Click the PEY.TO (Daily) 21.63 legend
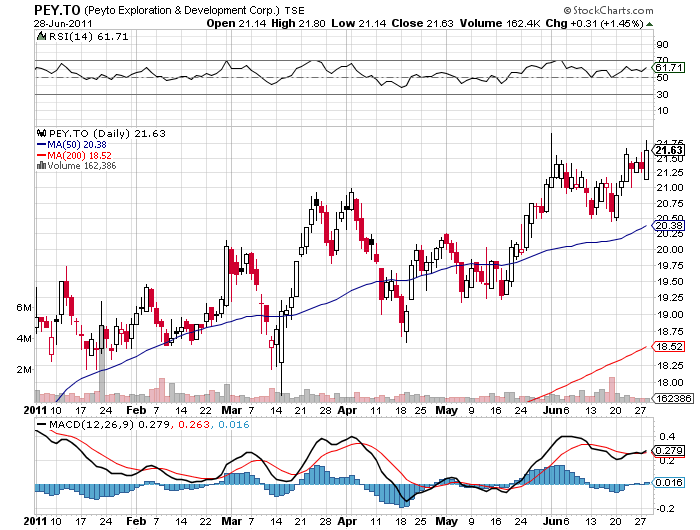 [x=107, y=134]
